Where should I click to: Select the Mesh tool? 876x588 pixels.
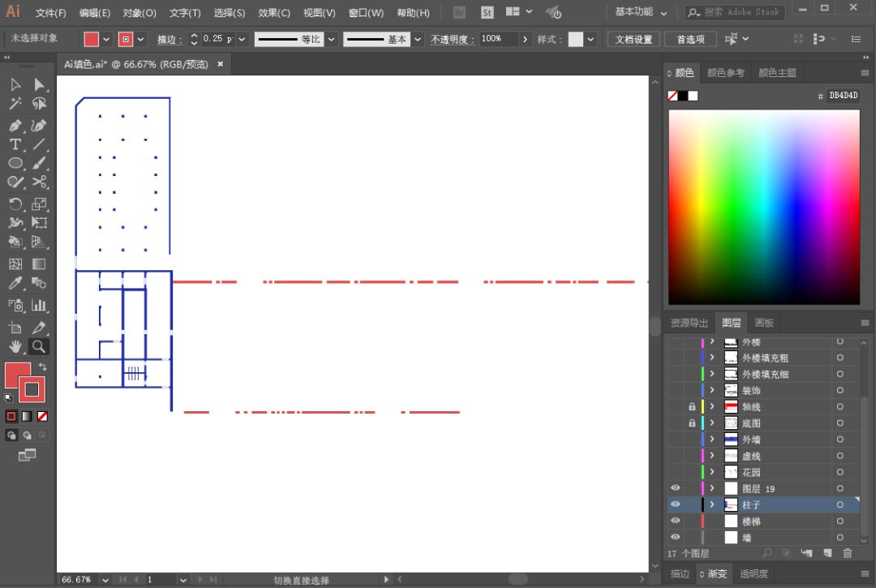point(15,264)
